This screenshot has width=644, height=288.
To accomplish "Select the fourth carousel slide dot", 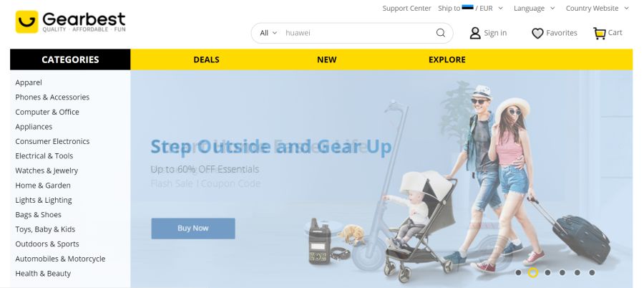I will point(562,272).
